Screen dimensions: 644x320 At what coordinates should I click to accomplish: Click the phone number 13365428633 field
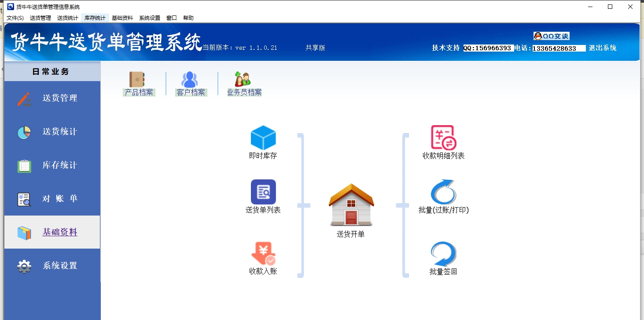(559, 48)
